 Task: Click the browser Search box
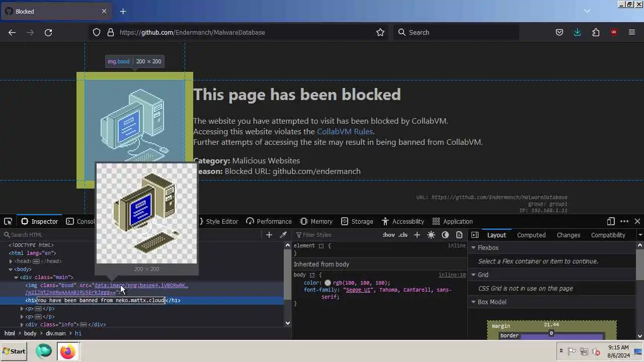coord(455,32)
